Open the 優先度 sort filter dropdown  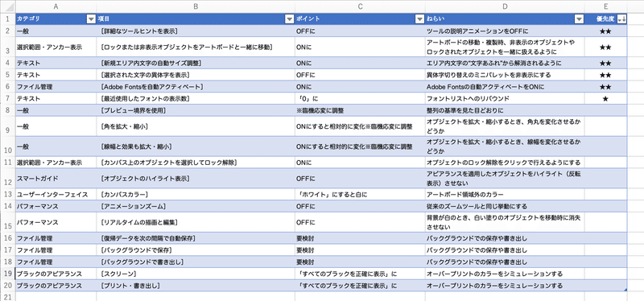click(621, 19)
